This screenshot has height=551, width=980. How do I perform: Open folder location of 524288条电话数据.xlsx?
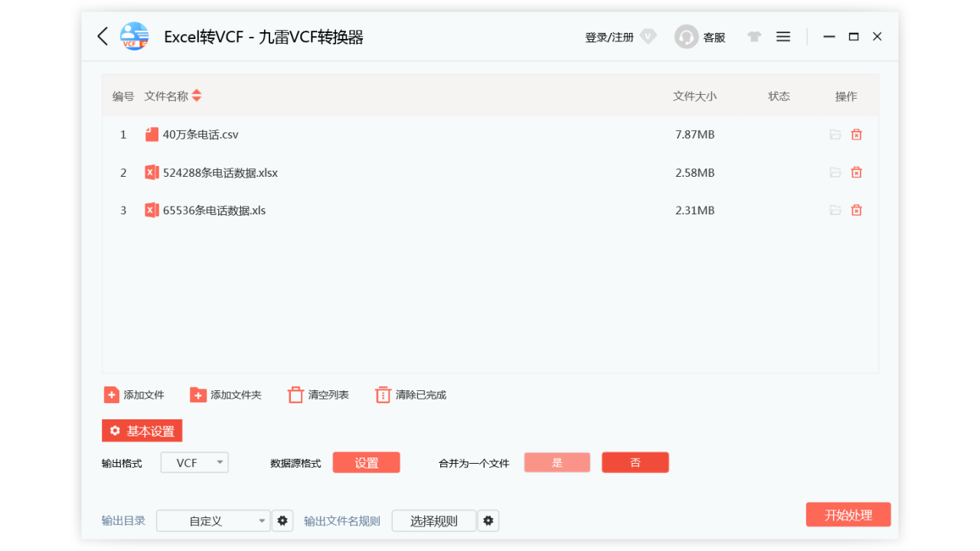835,172
